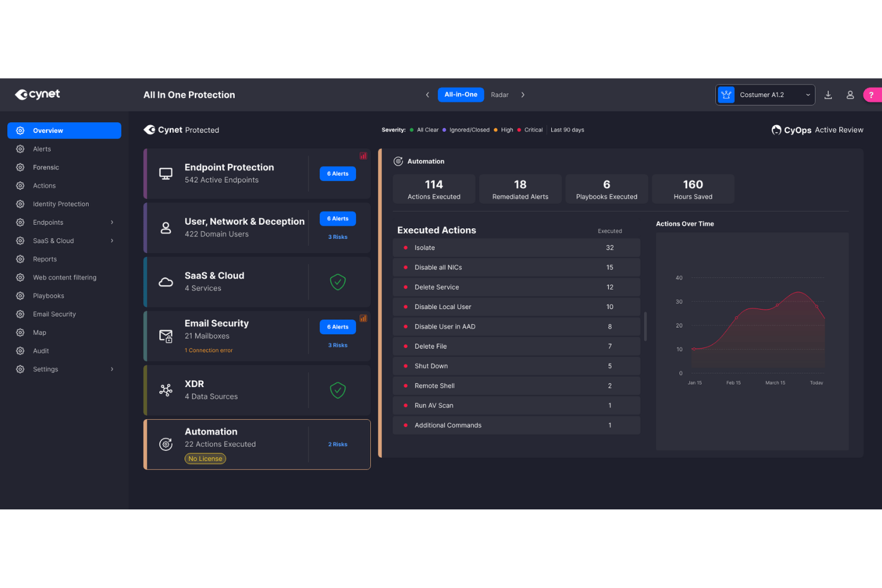Viewport: 882px width, 588px height.
Task: Open the pink help question mark
Action: coord(872,95)
